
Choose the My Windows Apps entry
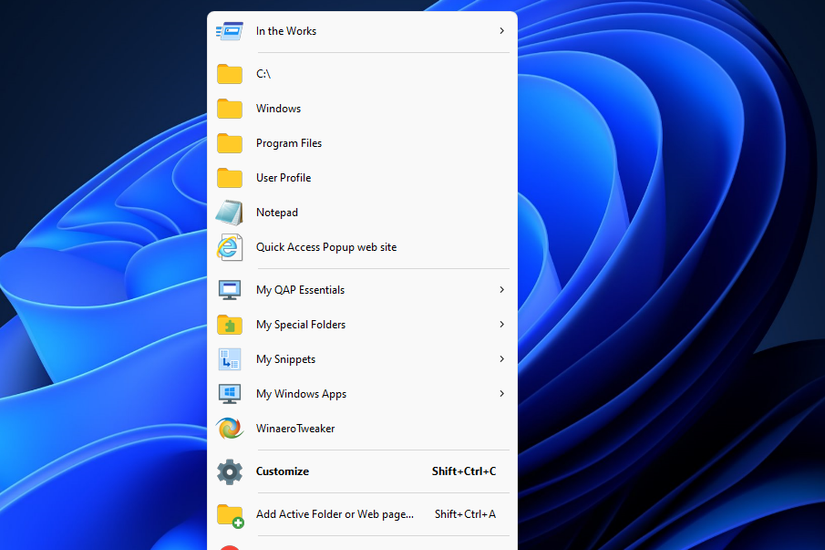362,394
